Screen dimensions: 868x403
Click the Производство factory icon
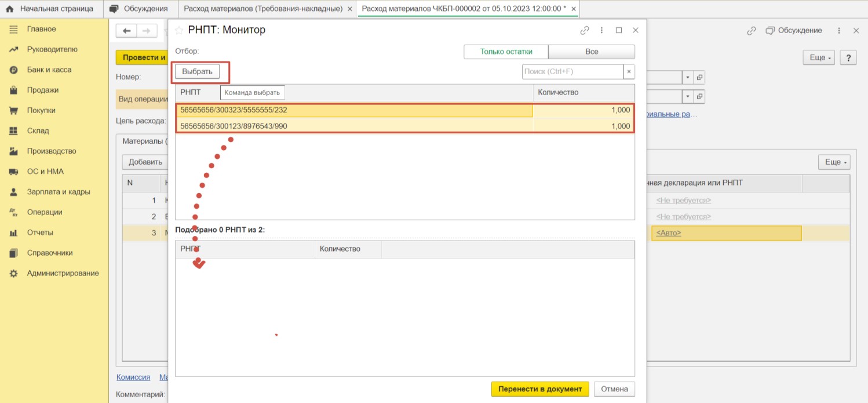pos(13,151)
